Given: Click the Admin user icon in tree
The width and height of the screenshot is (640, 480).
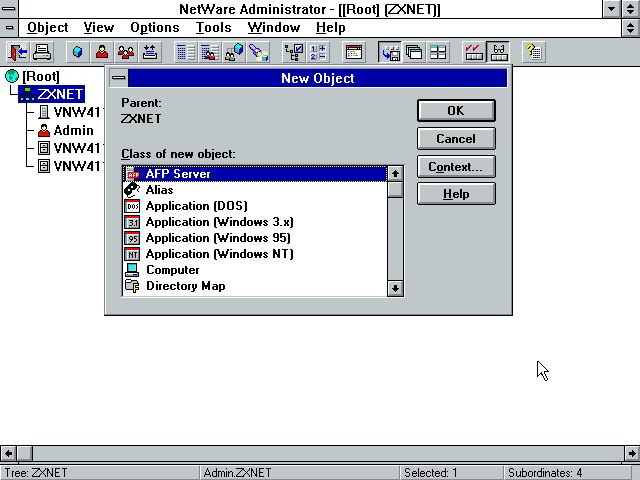Looking at the screenshot, I should point(44,130).
